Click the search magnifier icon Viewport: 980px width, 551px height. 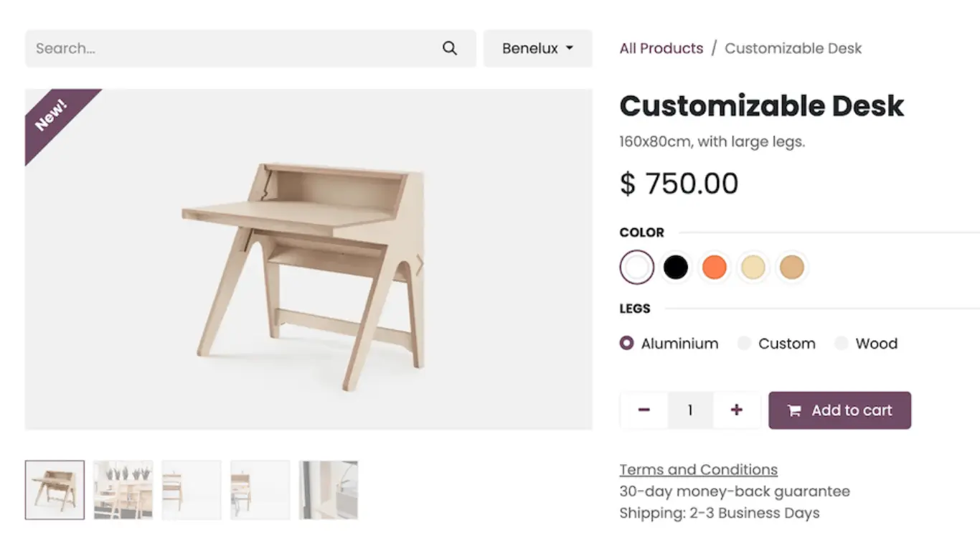click(450, 49)
